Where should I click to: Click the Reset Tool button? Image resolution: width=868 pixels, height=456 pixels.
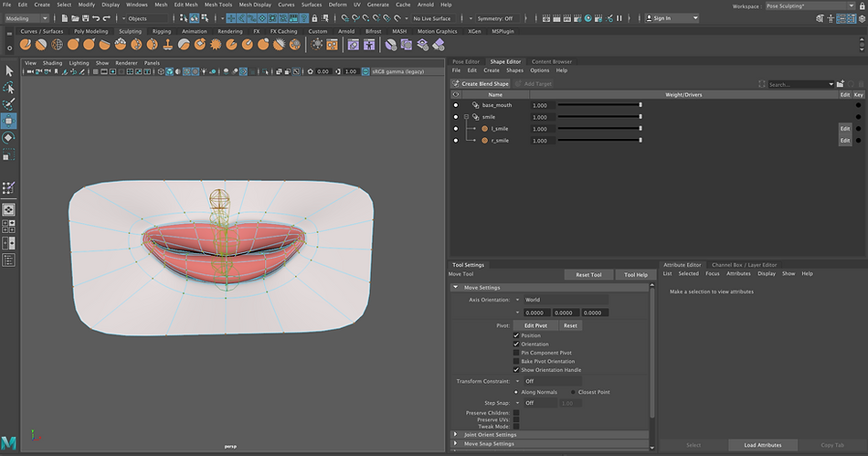pos(588,275)
